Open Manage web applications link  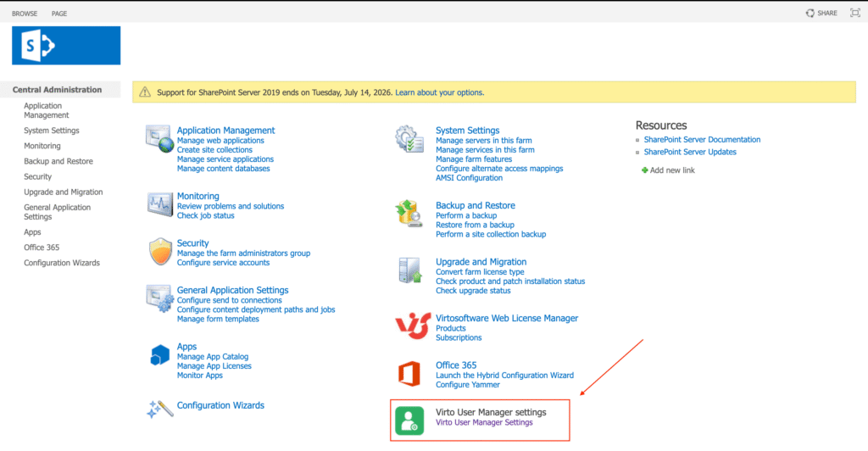(x=220, y=141)
